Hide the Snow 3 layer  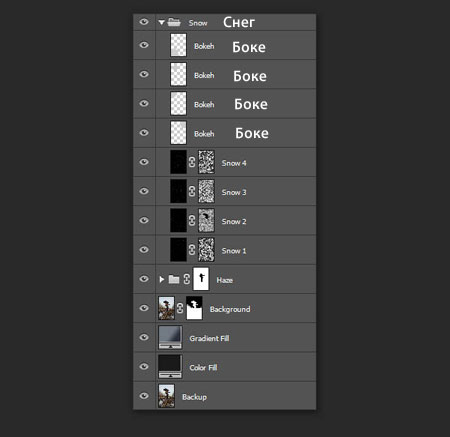tap(144, 191)
